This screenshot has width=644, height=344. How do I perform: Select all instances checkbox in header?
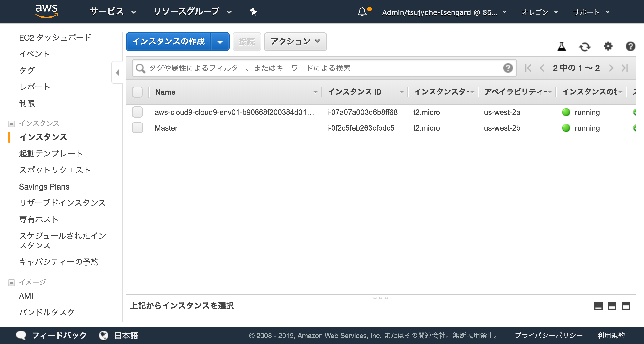137,92
